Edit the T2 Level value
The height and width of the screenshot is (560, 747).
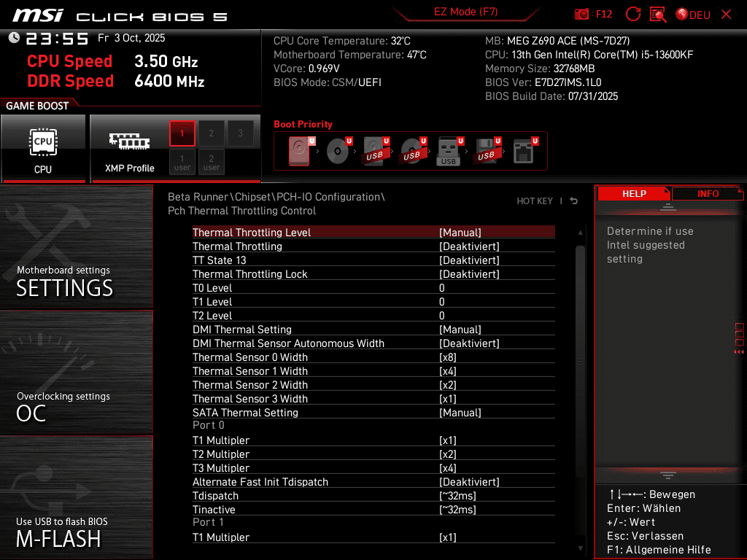373,315
